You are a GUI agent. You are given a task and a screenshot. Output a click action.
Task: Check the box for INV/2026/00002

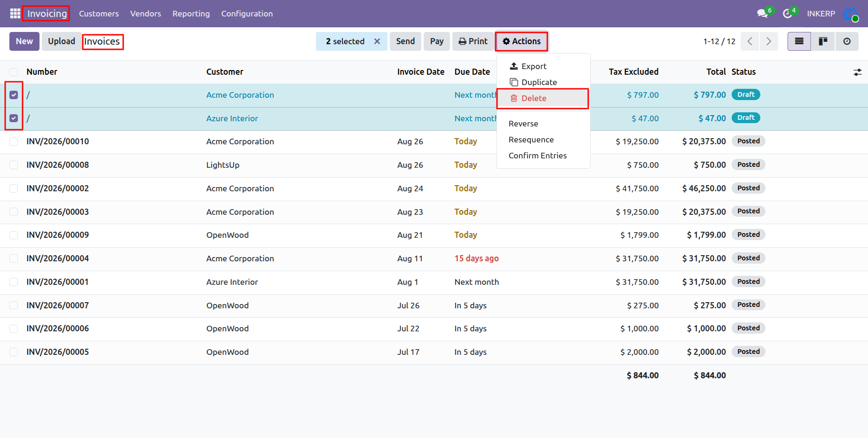click(x=14, y=188)
